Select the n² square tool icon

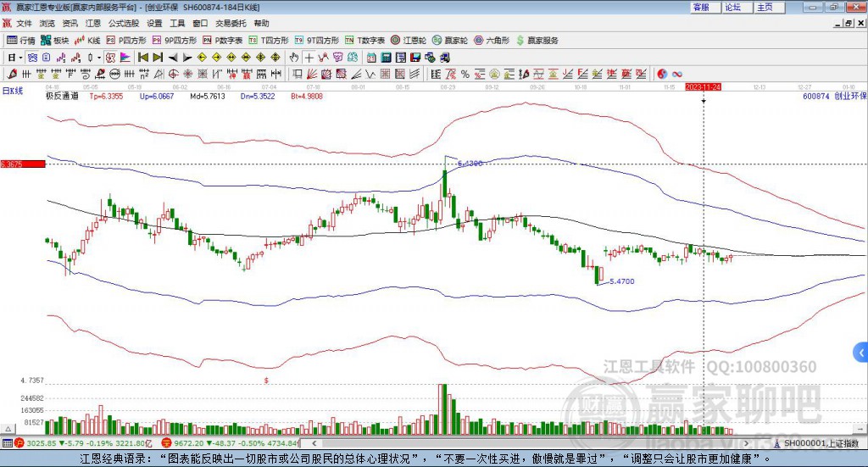pyautogui.click(x=144, y=74)
